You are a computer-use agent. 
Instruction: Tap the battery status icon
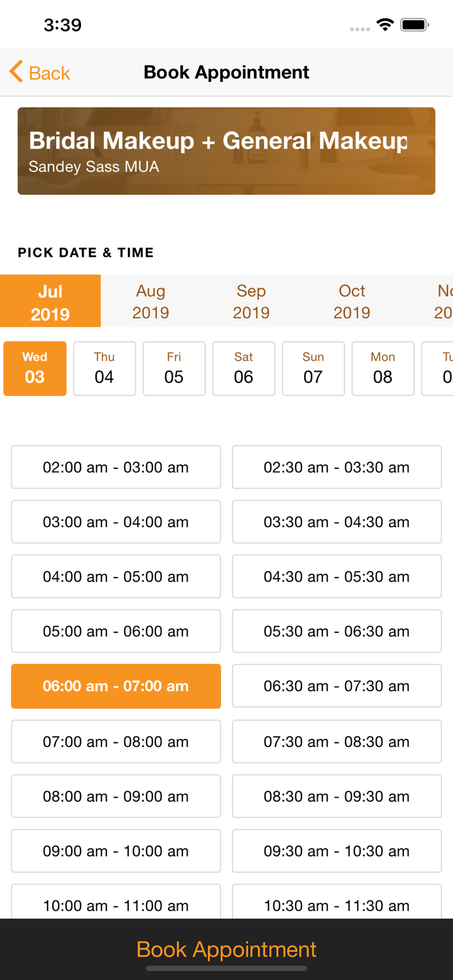pos(414,25)
